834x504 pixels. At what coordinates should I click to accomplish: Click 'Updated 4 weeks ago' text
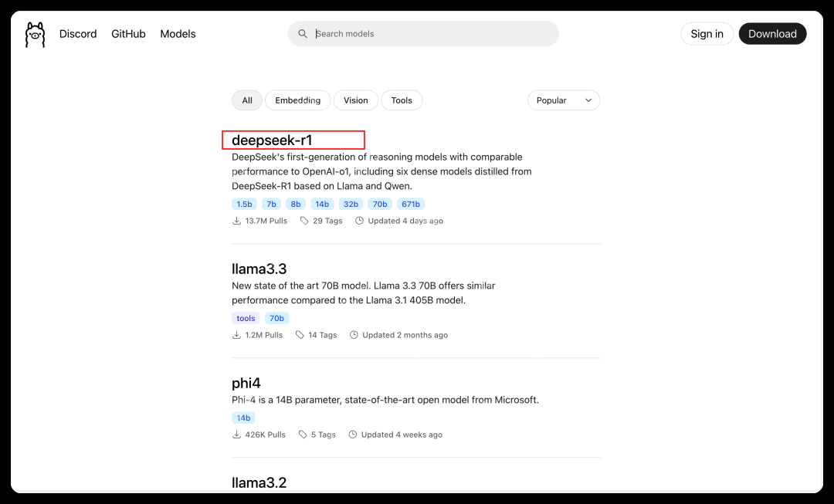(x=402, y=435)
